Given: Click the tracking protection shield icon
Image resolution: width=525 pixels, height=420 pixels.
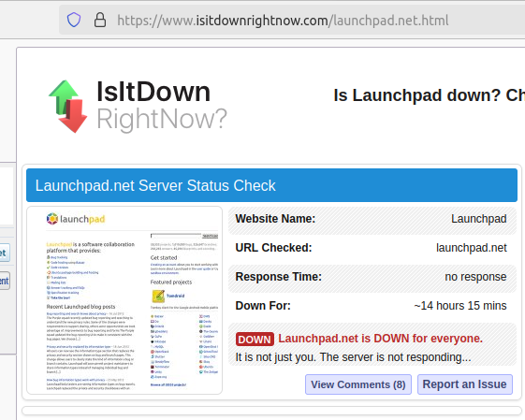Looking at the screenshot, I should tap(74, 20).
